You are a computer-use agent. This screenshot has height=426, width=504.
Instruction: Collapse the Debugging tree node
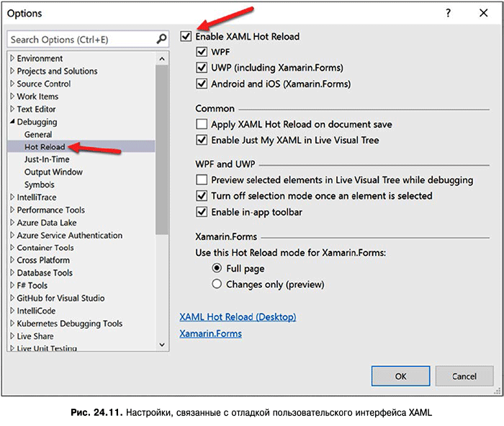(x=12, y=122)
